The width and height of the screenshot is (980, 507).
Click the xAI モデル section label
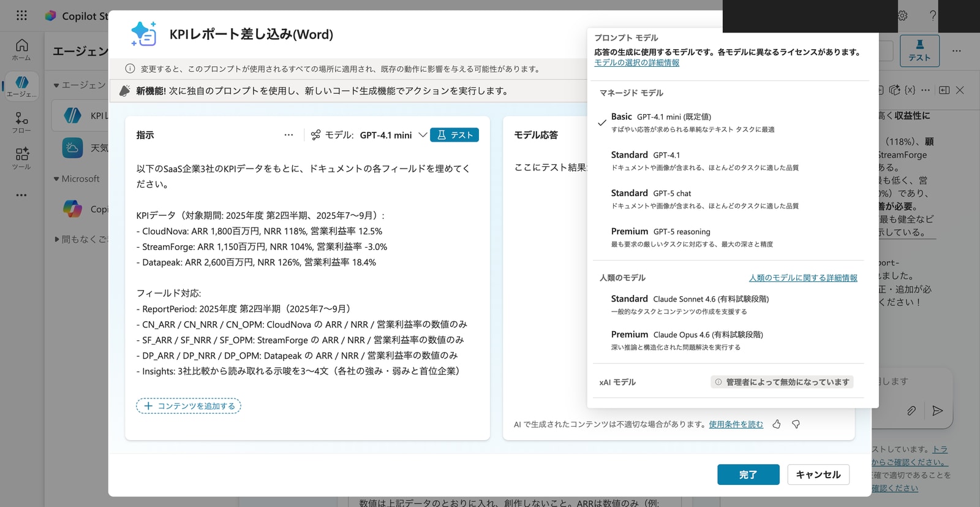tap(617, 382)
